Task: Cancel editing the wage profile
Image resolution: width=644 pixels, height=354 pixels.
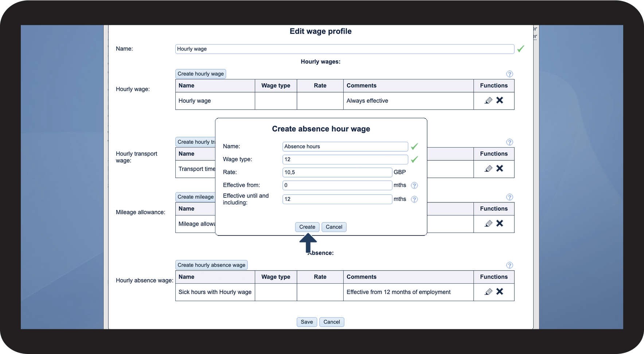Action: (332, 322)
